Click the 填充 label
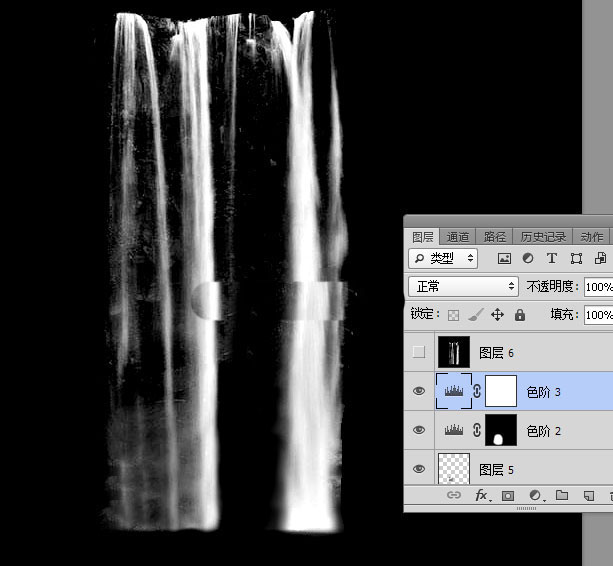The width and height of the screenshot is (613, 566). pos(564,314)
